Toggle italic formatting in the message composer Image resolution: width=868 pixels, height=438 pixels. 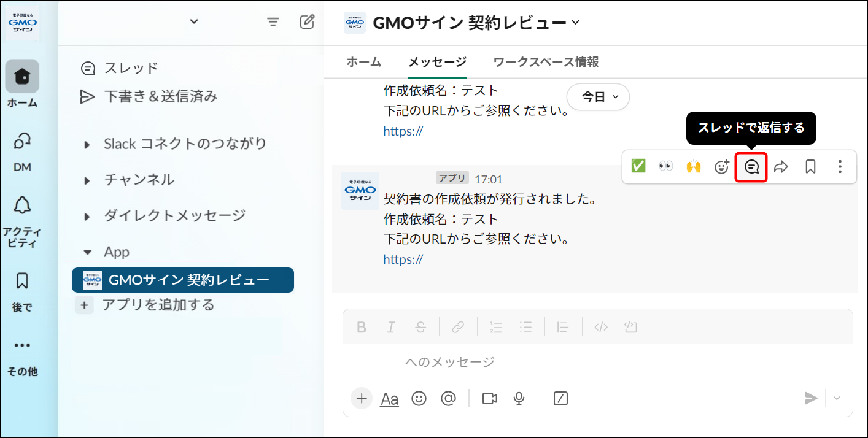tap(391, 327)
